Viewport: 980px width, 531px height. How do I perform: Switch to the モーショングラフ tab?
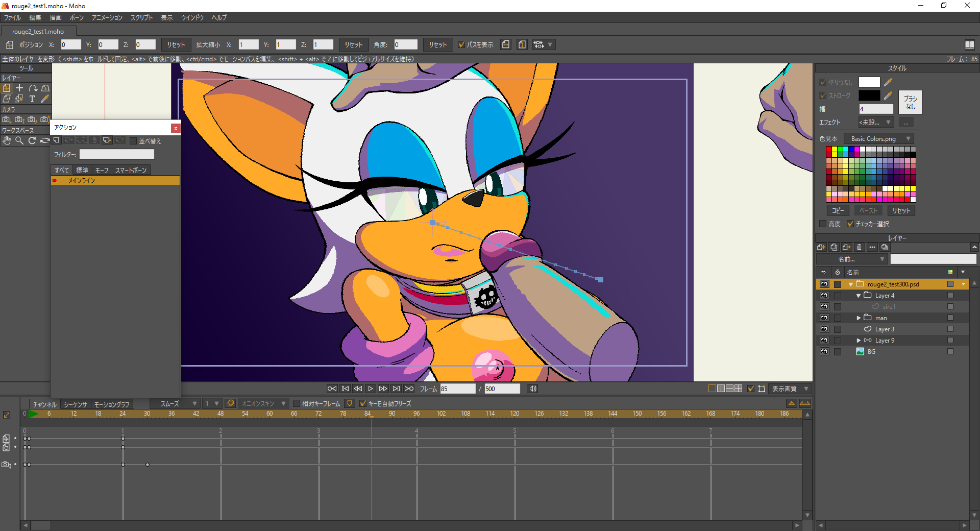pos(112,404)
